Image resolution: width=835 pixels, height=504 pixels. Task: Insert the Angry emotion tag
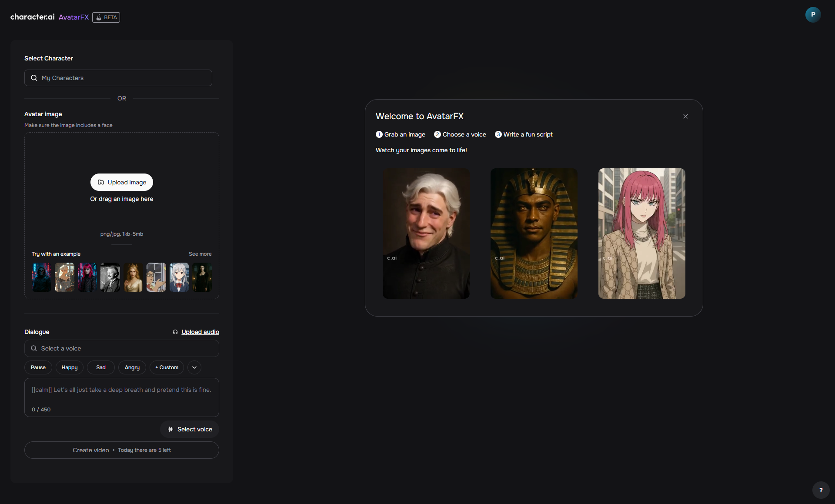coord(132,367)
